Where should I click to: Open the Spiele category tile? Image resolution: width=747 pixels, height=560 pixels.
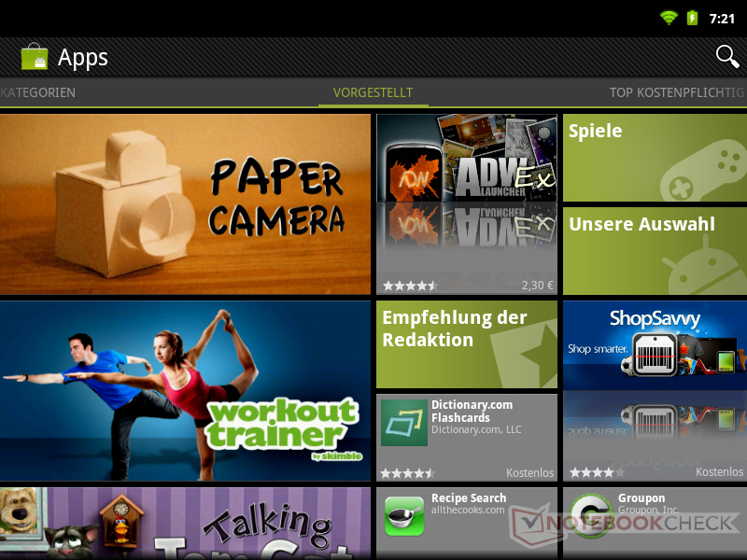click(655, 158)
